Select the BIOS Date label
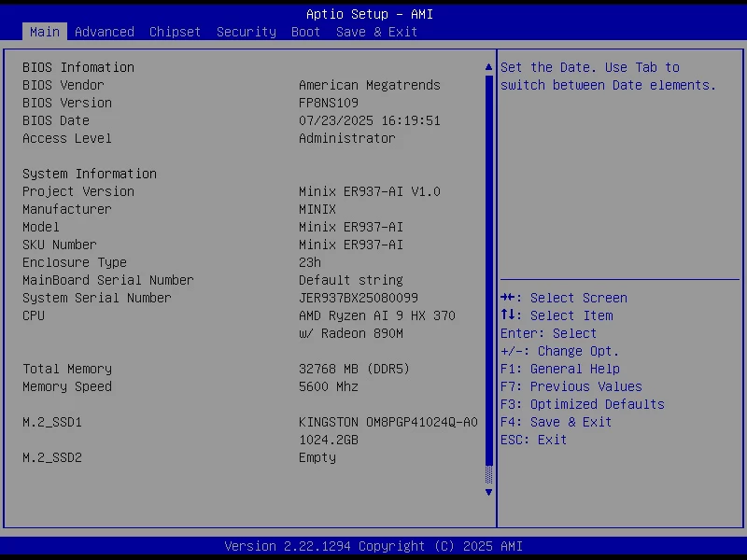Screen dimensions: 747x560 56,120
